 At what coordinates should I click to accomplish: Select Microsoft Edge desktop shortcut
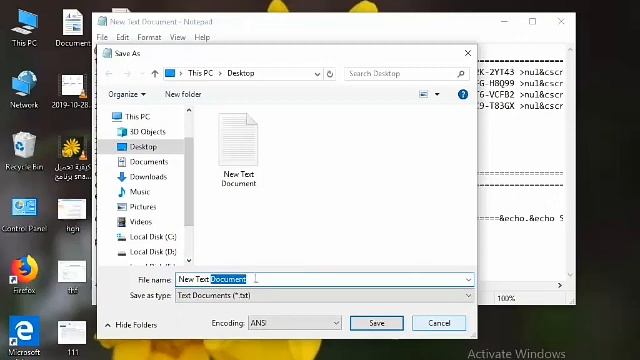point(24,337)
